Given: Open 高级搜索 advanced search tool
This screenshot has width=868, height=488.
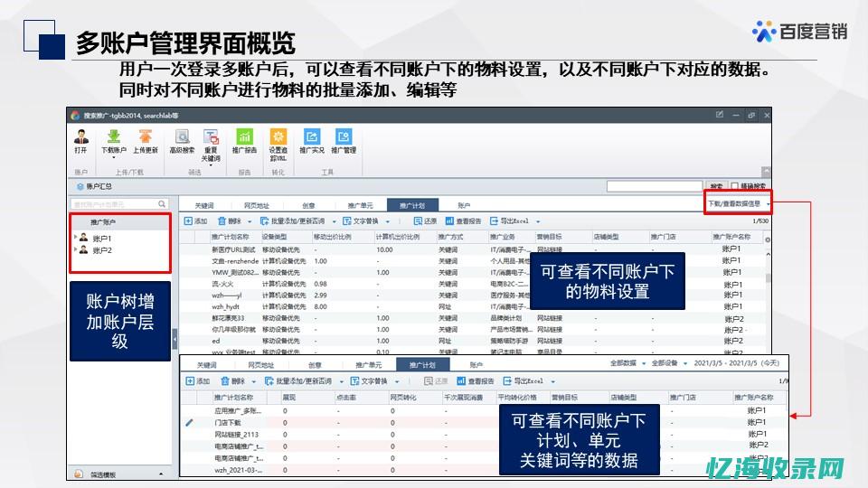Looking at the screenshot, I should click(x=182, y=138).
